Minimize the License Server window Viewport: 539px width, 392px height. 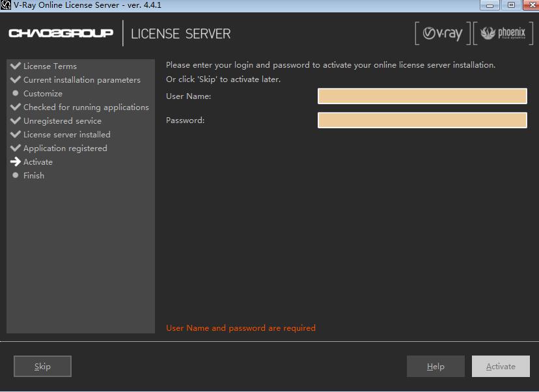click(x=490, y=5)
